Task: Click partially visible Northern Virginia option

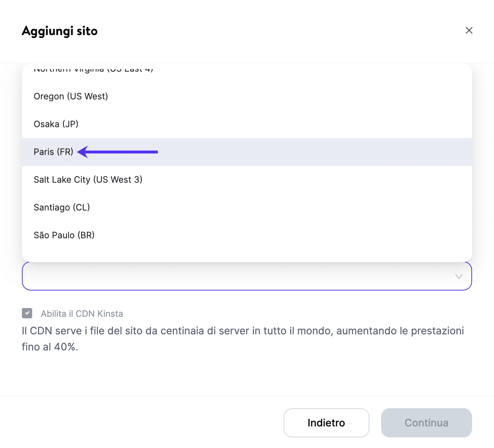Action: click(93, 69)
